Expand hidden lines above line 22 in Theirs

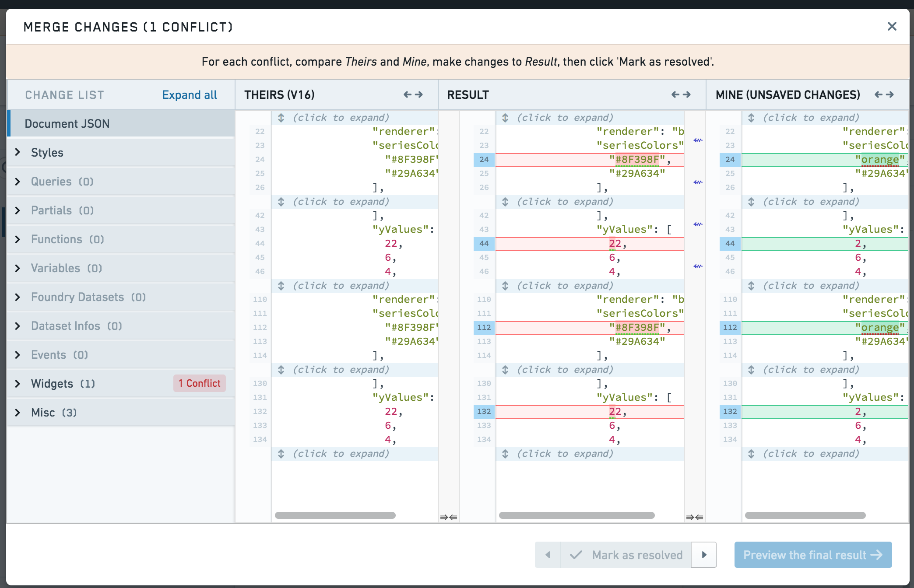[355, 117]
